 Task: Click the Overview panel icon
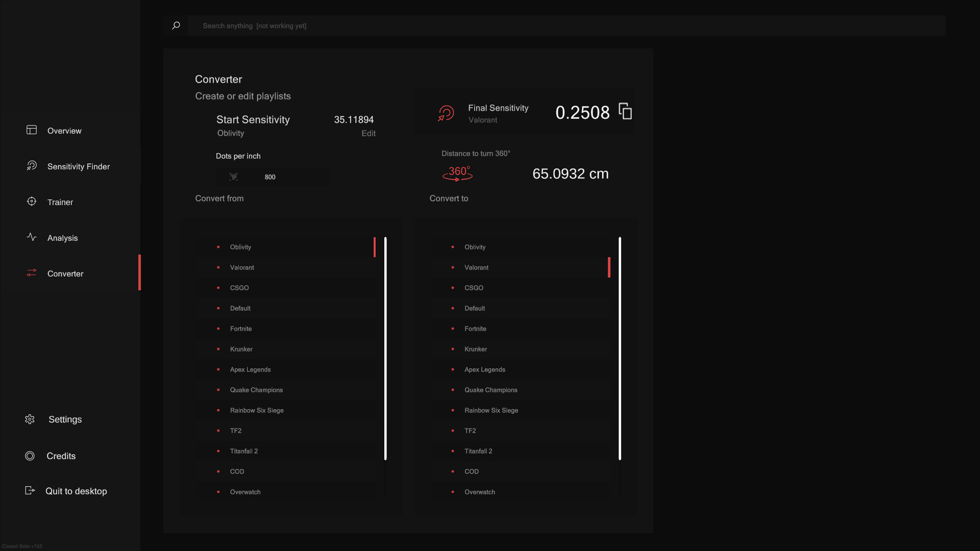click(32, 130)
